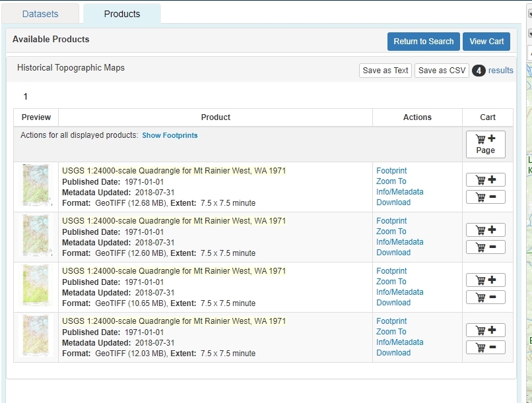532x403 pixels.
Task: Remove the first product from cart
Action: (485, 197)
